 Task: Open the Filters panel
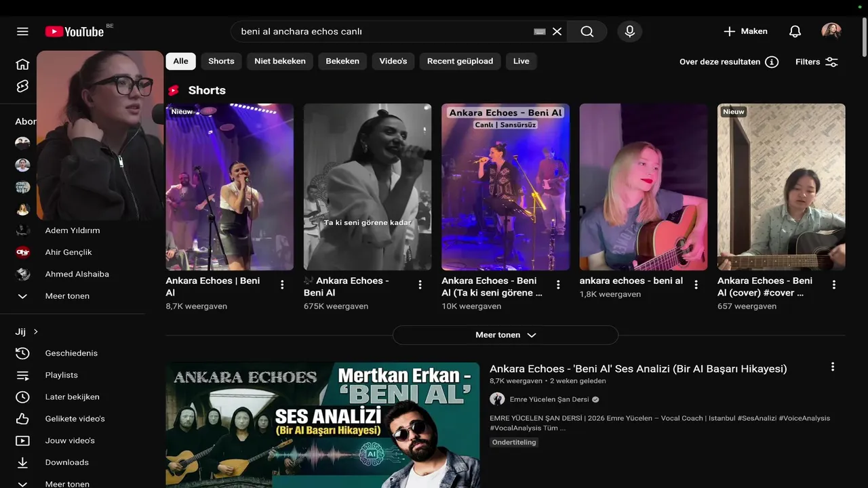[x=817, y=62]
